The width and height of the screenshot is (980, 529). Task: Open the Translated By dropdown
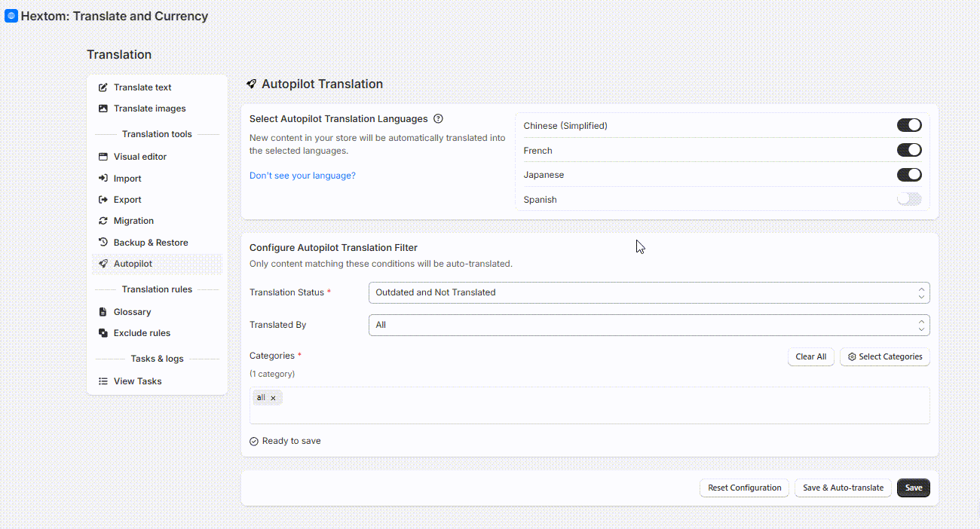[x=649, y=325]
